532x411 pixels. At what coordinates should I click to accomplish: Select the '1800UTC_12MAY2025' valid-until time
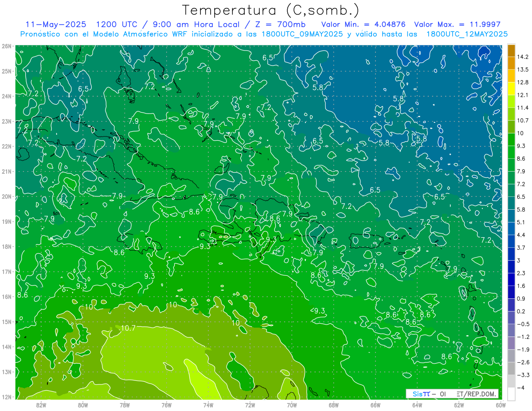(x=467, y=34)
